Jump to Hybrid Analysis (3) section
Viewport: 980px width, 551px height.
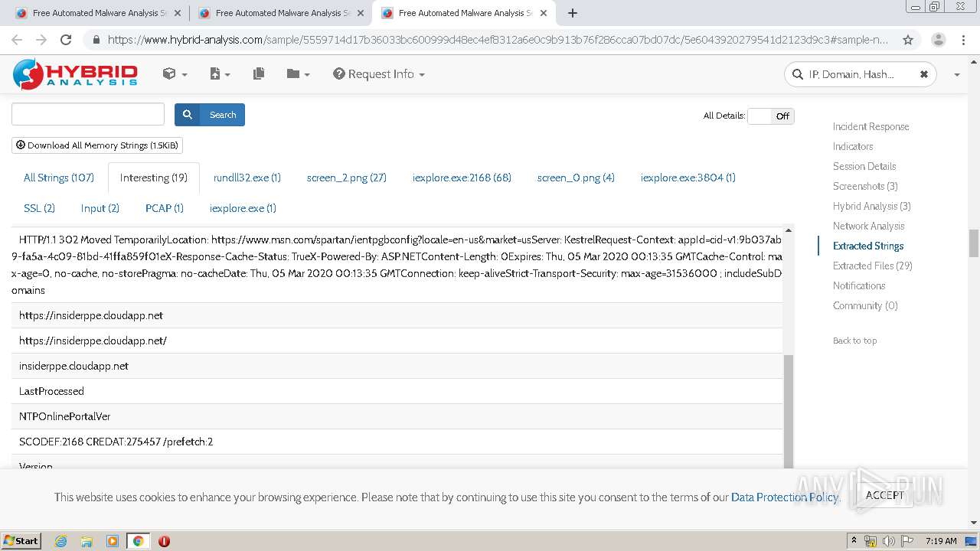[x=872, y=206]
